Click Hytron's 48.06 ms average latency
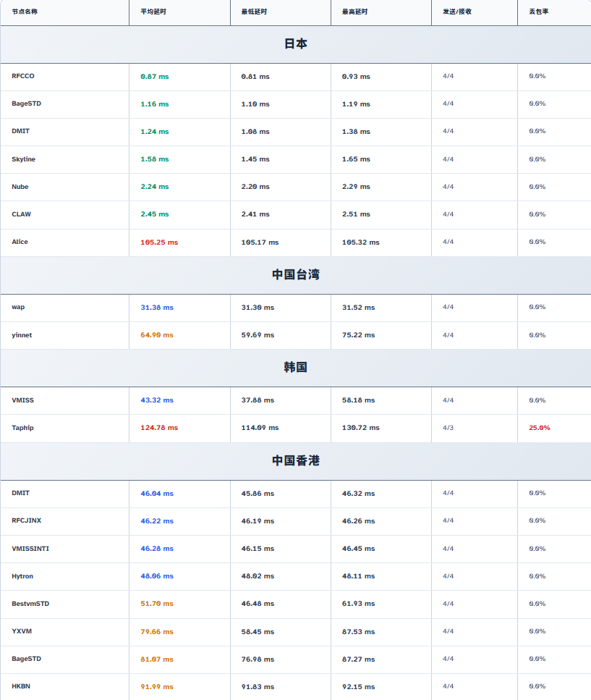Screen dimensions: 591x700 click(x=156, y=576)
